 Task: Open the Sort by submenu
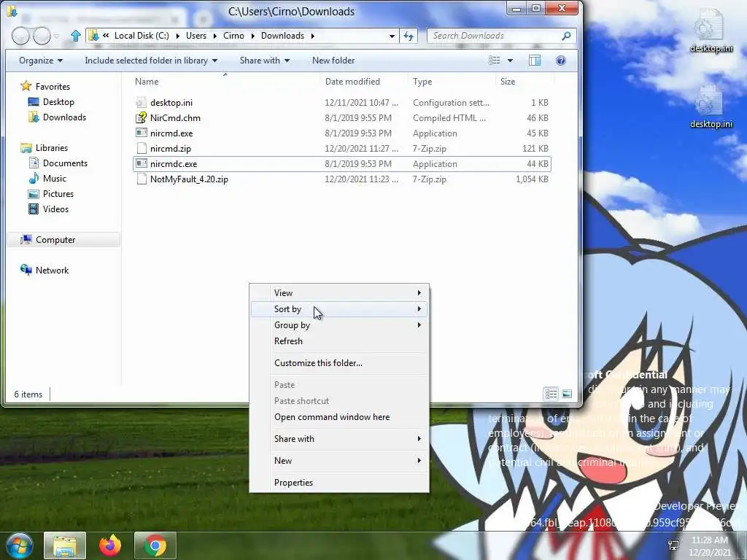pyautogui.click(x=339, y=309)
